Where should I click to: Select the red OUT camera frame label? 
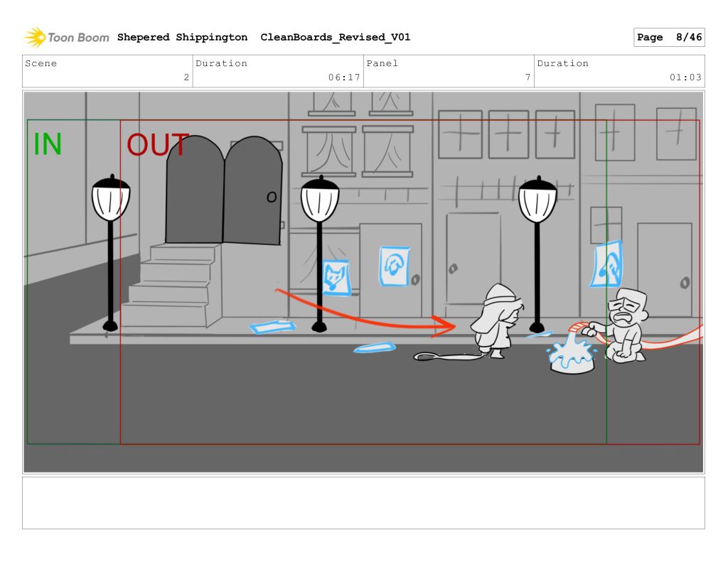pos(157,146)
